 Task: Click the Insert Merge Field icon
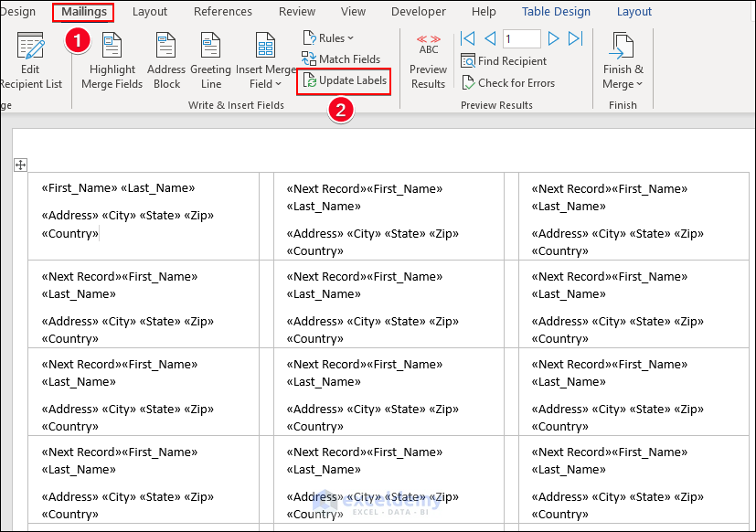tap(266, 46)
